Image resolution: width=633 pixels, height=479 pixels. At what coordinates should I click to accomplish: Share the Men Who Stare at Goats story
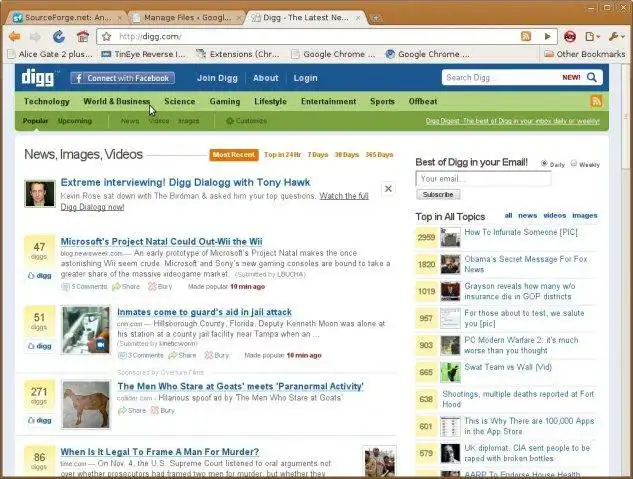(132, 410)
